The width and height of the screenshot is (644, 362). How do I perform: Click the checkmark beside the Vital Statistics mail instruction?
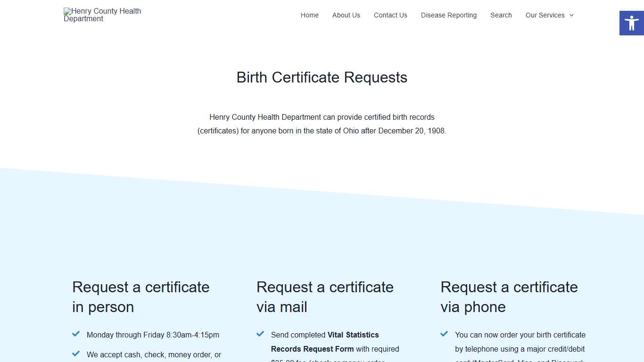point(260,334)
